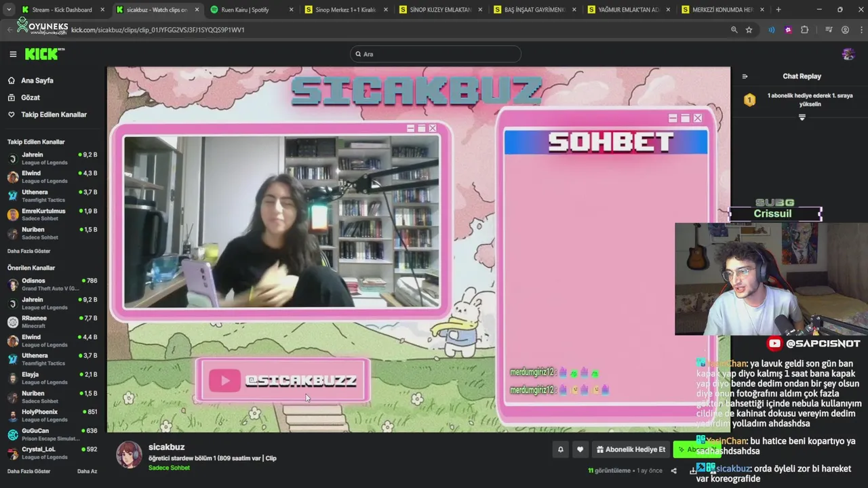The width and height of the screenshot is (868, 488).
Task: Toggle the heart follow button
Action: point(580,449)
